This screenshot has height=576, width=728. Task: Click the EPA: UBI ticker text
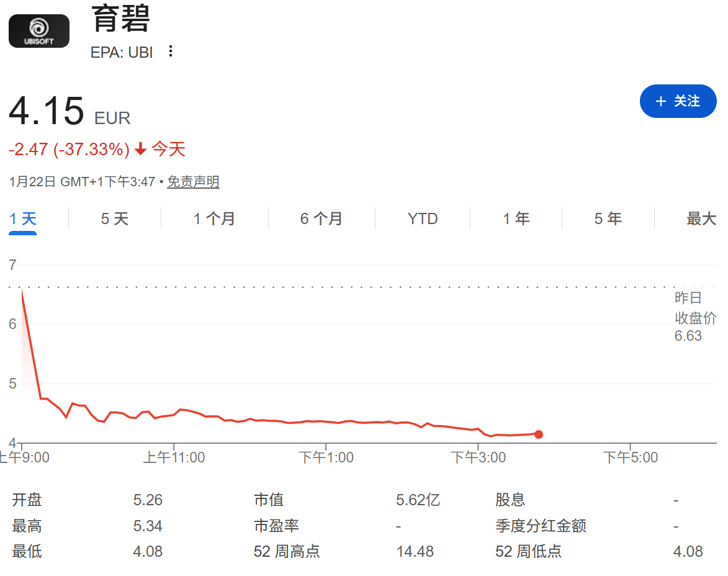122,53
